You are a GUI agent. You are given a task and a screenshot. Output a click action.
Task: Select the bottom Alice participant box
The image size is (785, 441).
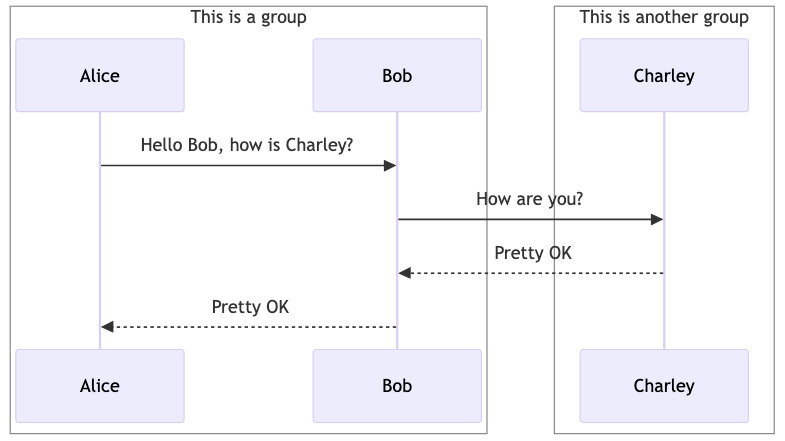coord(100,385)
